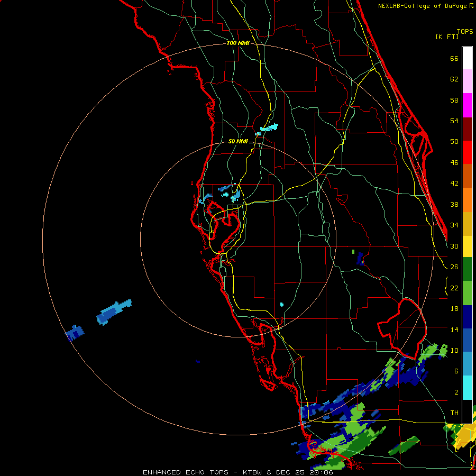Click the medium blue legend swatch

coord(467,340)
